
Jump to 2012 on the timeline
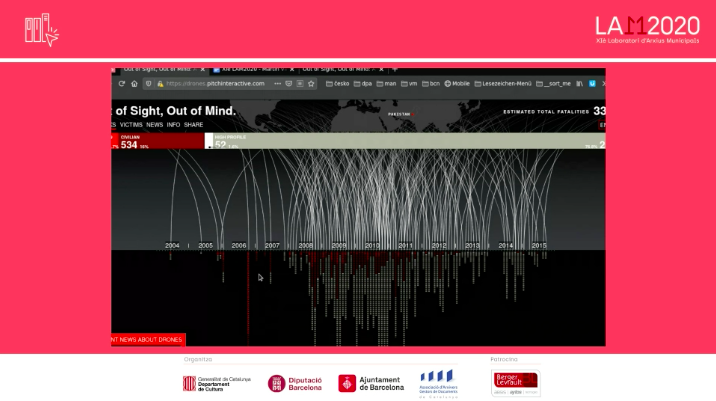(439, 245)
